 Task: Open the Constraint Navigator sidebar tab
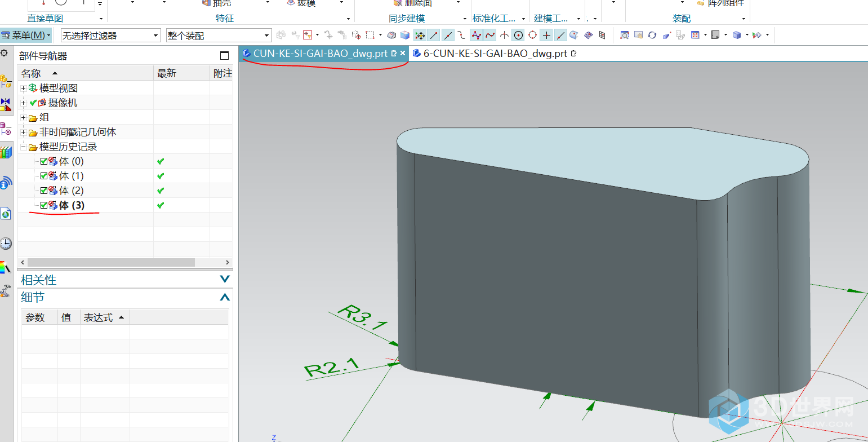[x=6, y=105]
